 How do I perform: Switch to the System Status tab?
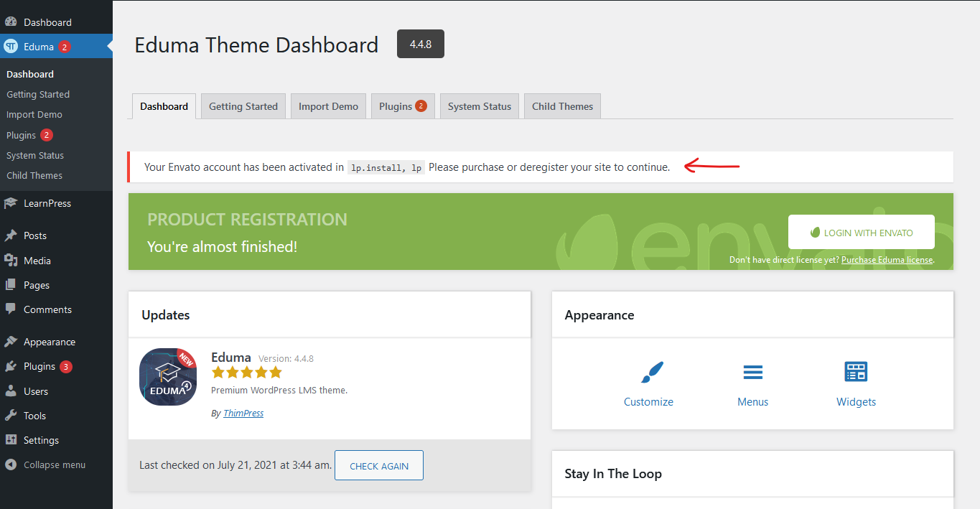pos(479,106)
